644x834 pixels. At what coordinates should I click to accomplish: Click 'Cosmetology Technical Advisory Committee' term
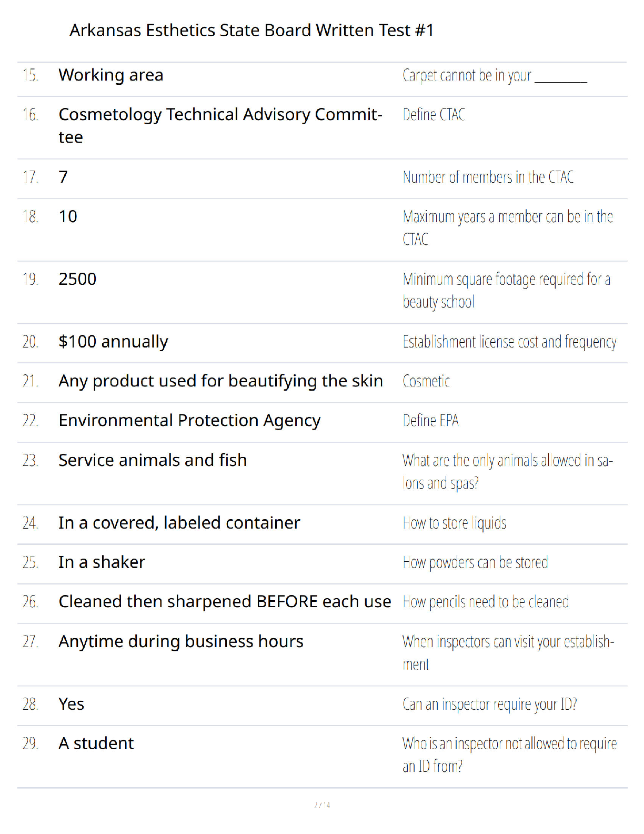tap(220, 126)
